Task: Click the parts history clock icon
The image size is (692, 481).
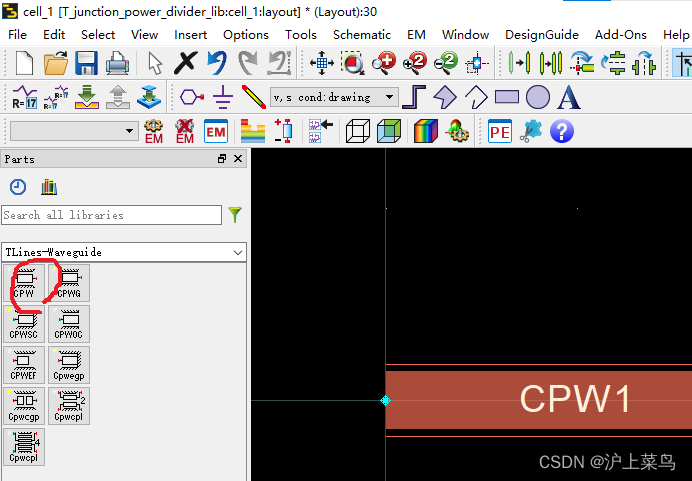Action: (x=18, y=187)
